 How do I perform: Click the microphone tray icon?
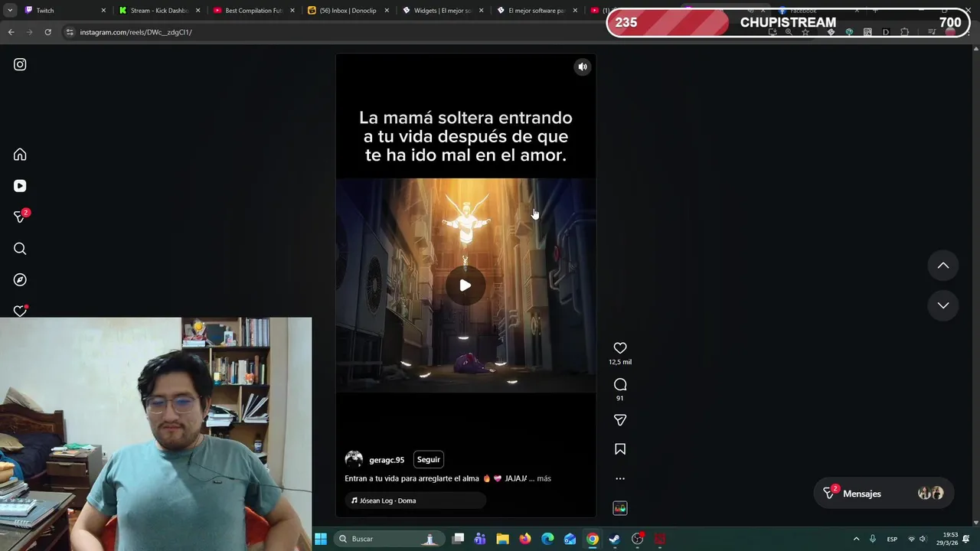coord(872,539)
